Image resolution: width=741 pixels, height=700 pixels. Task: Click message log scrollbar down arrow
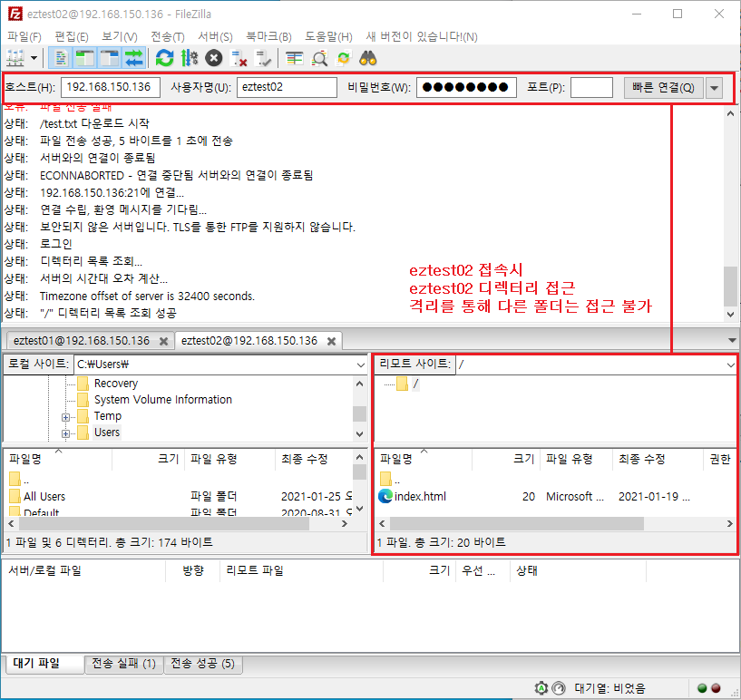pyautogui.click(x=731, y=315)
